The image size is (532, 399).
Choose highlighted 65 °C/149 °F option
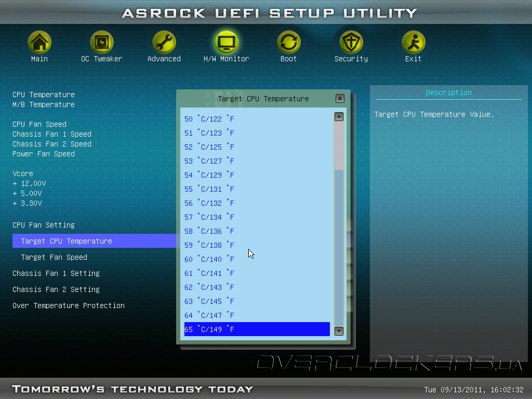[257, 329]
